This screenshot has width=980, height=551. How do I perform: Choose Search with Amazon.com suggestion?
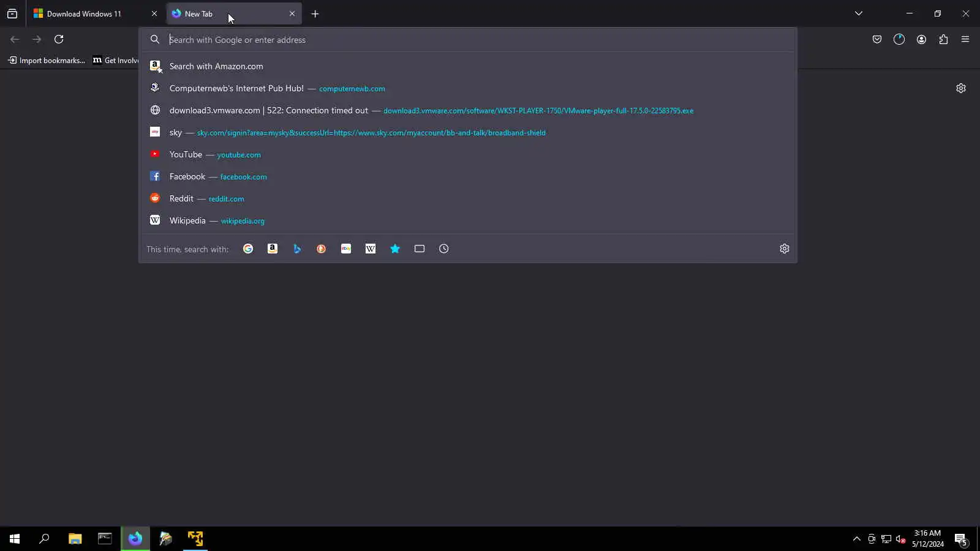468,66
